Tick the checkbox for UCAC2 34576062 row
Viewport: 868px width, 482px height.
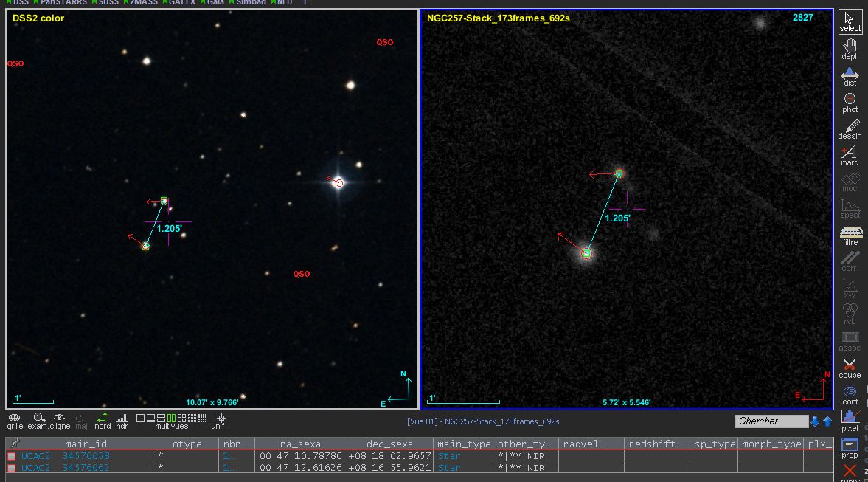coord(11,468)
